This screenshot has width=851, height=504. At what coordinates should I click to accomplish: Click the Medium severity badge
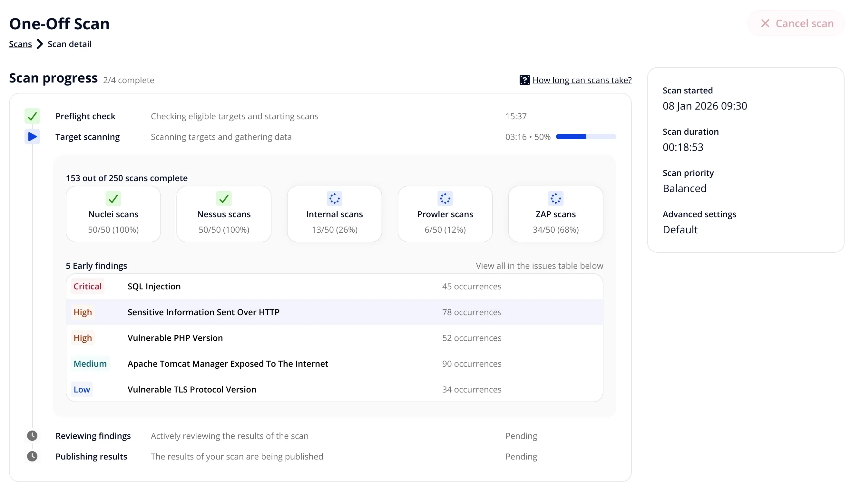coord(90,364)
